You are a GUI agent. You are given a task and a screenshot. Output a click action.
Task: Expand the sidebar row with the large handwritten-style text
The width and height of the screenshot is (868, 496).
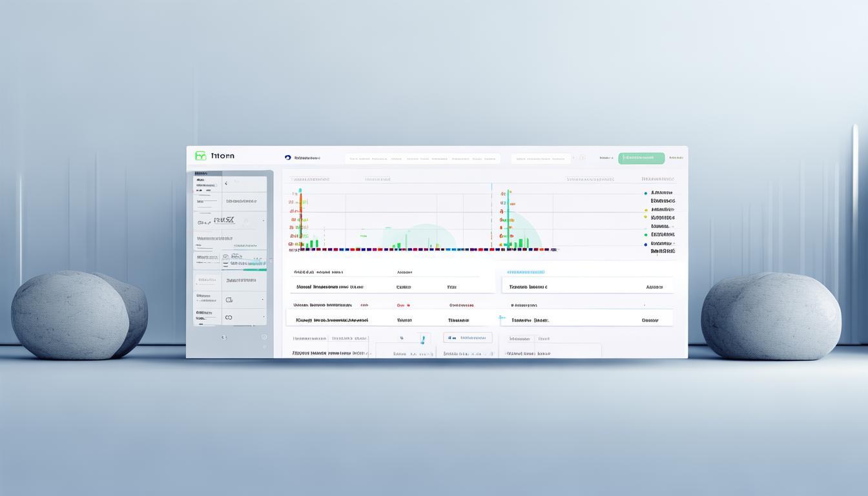pos(263,221)
